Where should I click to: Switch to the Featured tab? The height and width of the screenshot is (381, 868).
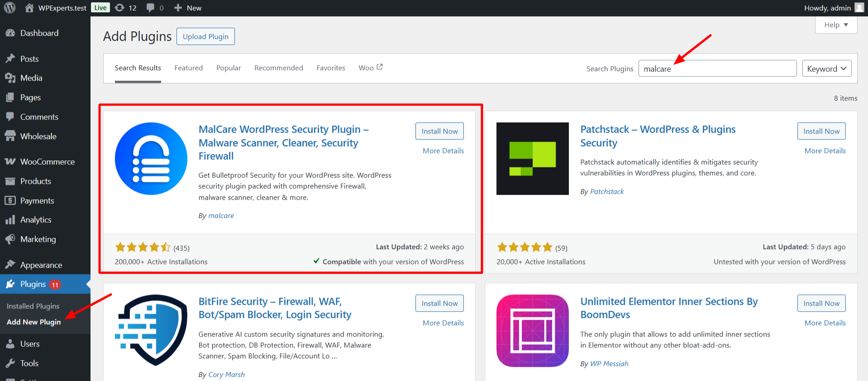(x=188, y=68)
